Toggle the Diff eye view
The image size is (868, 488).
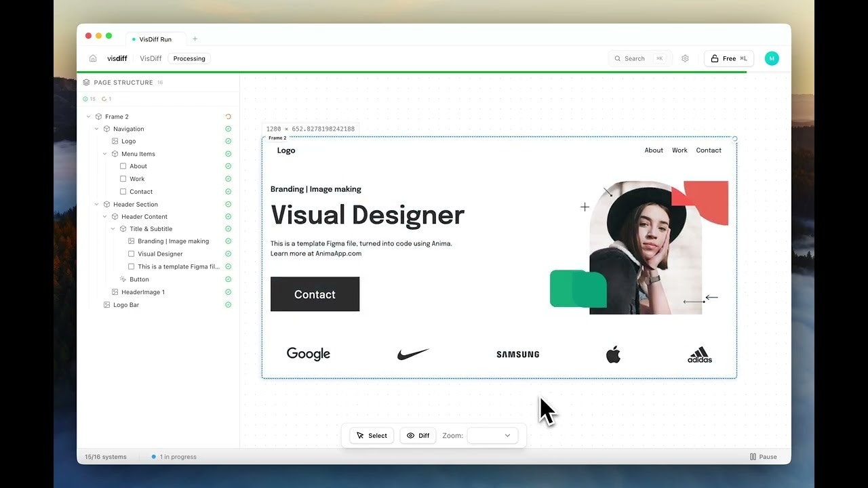pyautogui.click(x=418, y=435)
